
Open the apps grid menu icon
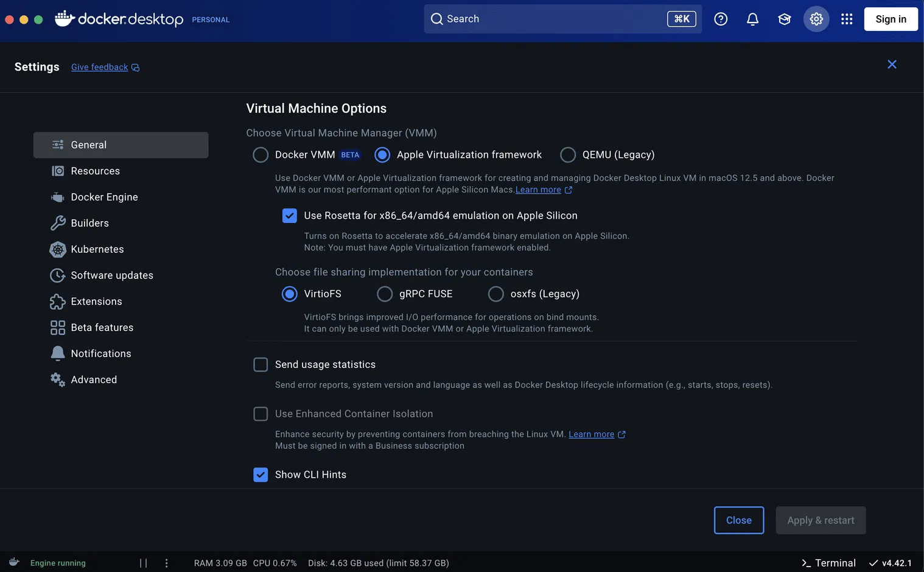coord(847,19)
